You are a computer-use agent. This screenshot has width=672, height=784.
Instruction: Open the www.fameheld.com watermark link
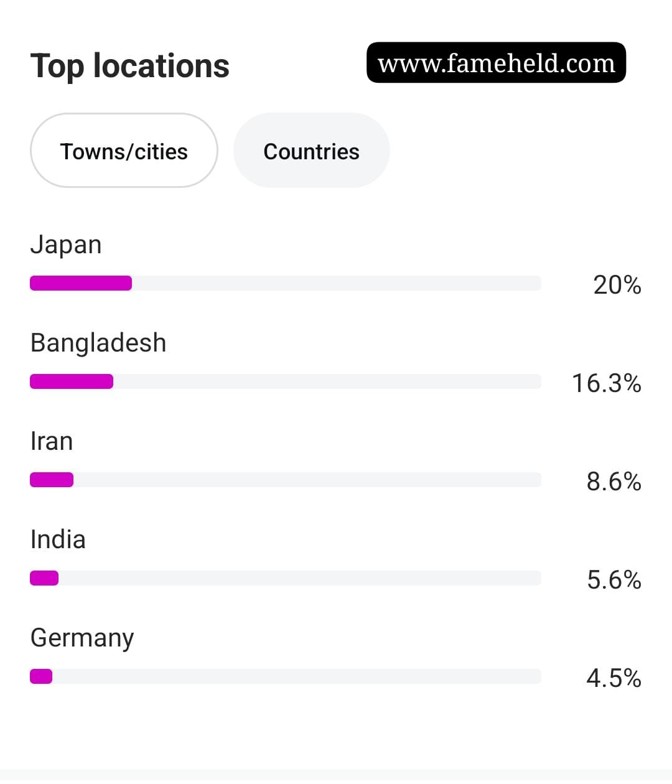point(496,63)
